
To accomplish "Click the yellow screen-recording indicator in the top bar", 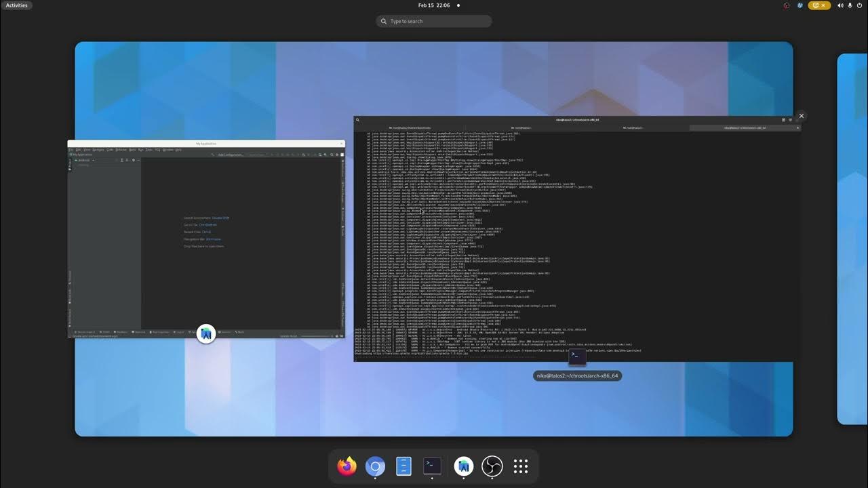I will pyautogui.click(x=819, y=5).
